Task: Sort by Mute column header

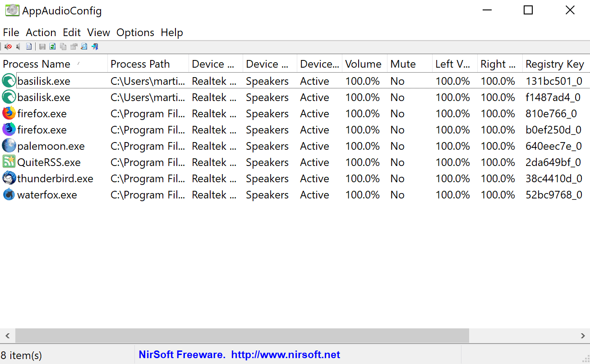Action: point(410,64)
